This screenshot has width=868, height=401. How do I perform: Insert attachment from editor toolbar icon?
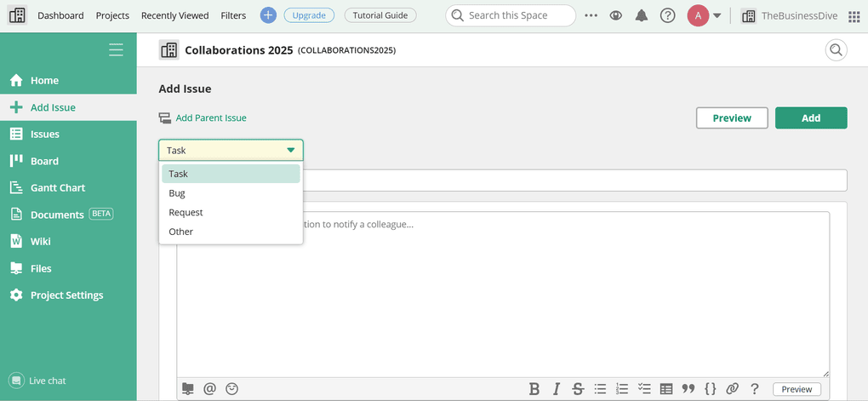pos(188,389)
